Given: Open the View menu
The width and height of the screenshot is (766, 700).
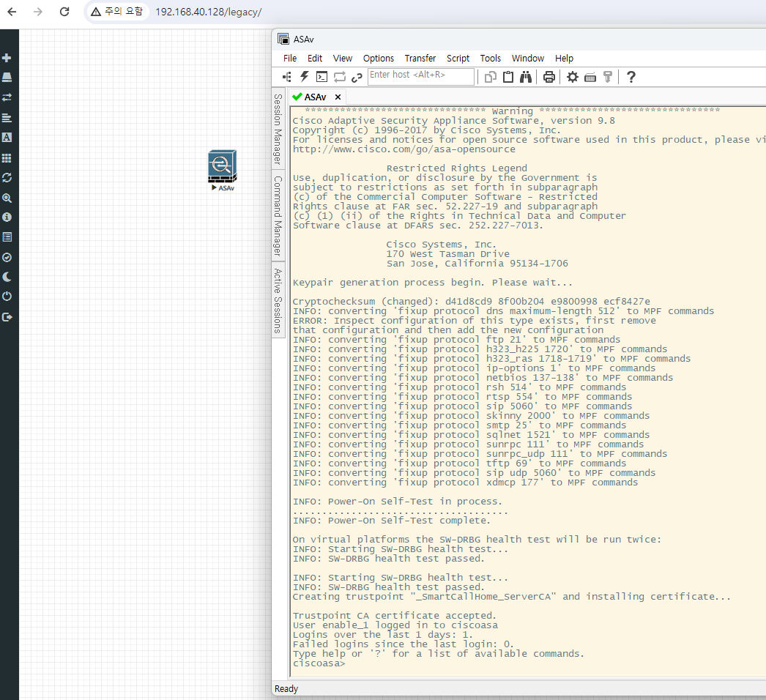Looking at the screenshot, I should [343, 58].
